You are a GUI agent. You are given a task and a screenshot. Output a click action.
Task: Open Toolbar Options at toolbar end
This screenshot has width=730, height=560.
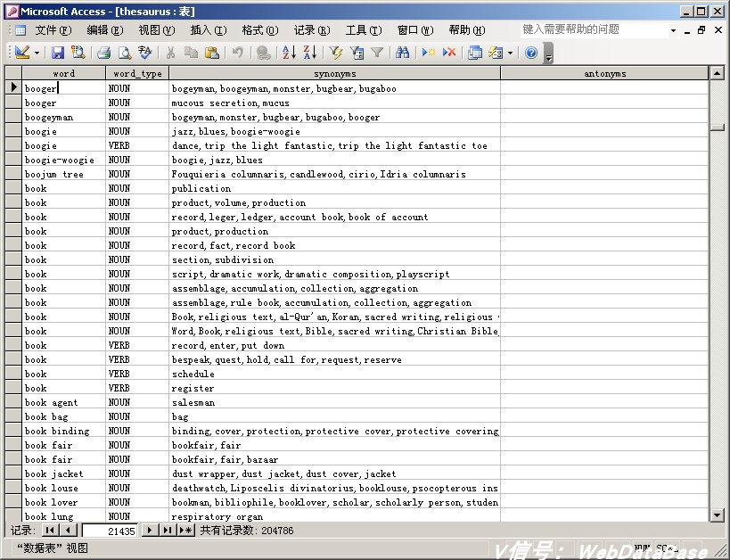tap(548, 53)
